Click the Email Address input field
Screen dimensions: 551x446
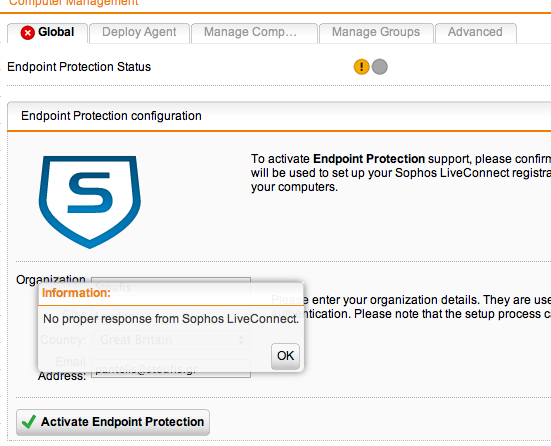point(171,368)
